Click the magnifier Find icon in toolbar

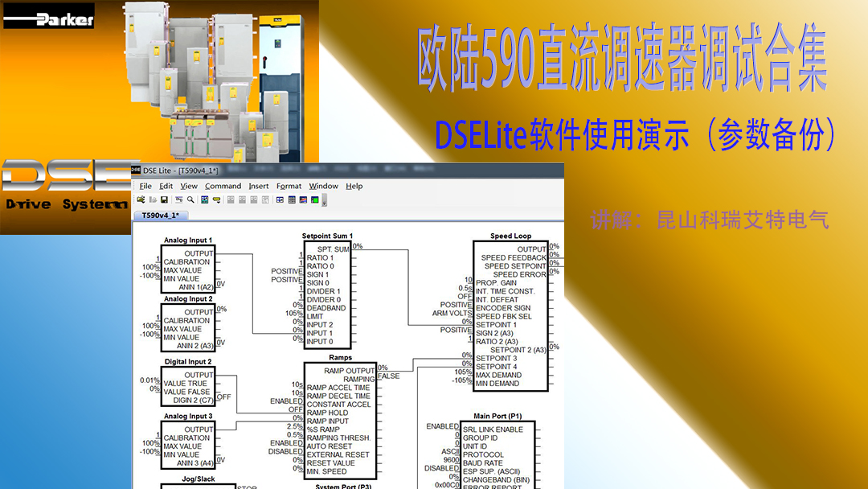[190, 199]
